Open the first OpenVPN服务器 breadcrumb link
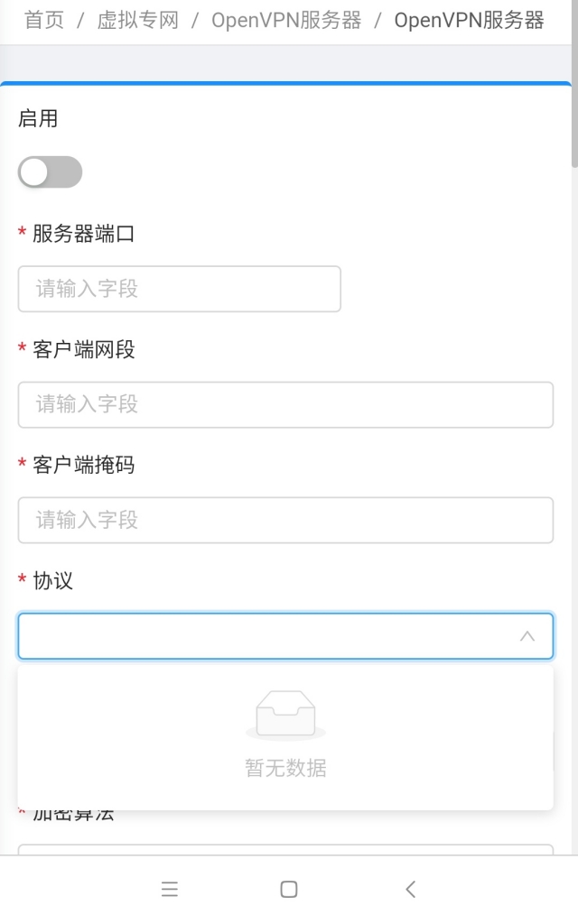 pyautogui.click(x=286, y=20)
